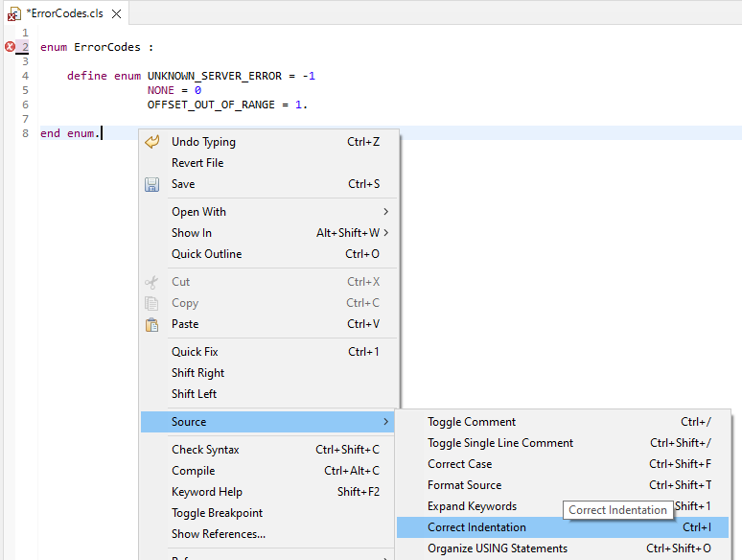This screenshot has height=560, width=742.
Task: Choose Toggle Single Line Comment
Action: tap(563, 443)
